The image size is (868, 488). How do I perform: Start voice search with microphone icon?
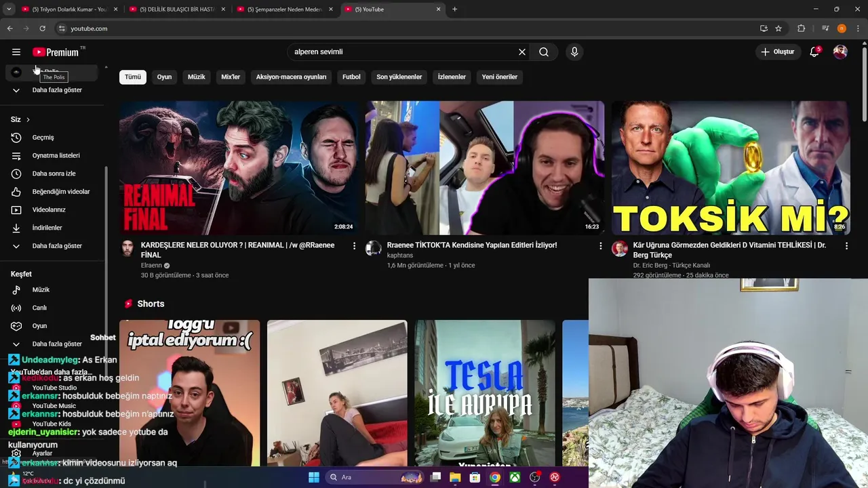click(574, 52)
